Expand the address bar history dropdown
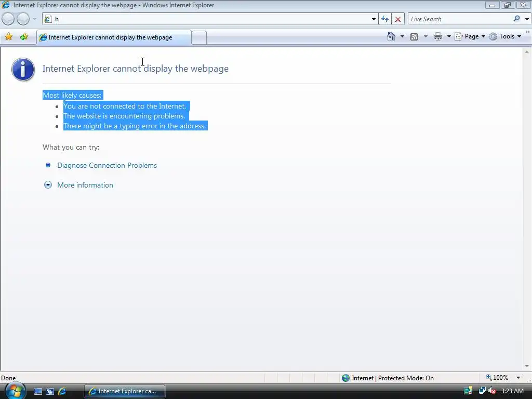 (x=374, y=19)
